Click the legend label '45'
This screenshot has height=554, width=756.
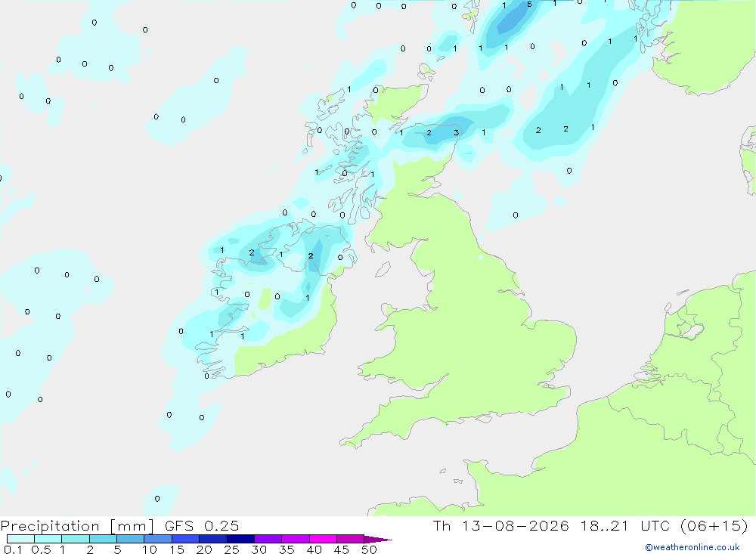click(342, 549)
